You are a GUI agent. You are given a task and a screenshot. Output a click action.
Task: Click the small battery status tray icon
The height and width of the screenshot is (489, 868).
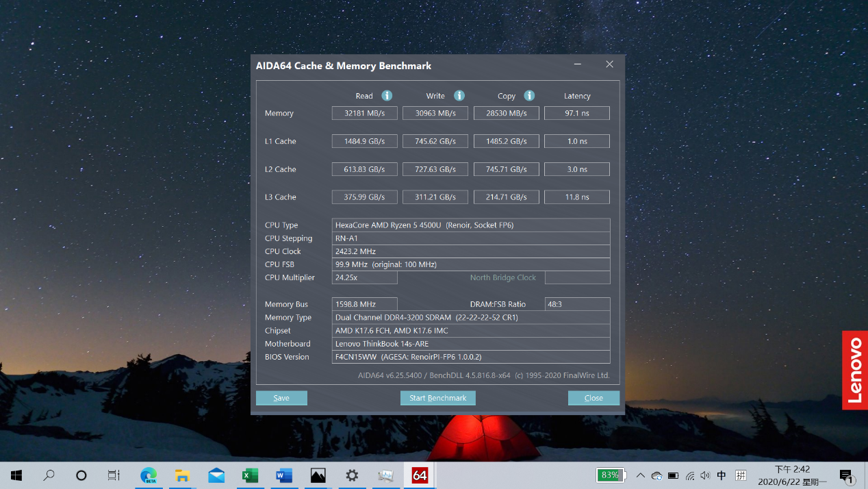(x=673, y=475)
